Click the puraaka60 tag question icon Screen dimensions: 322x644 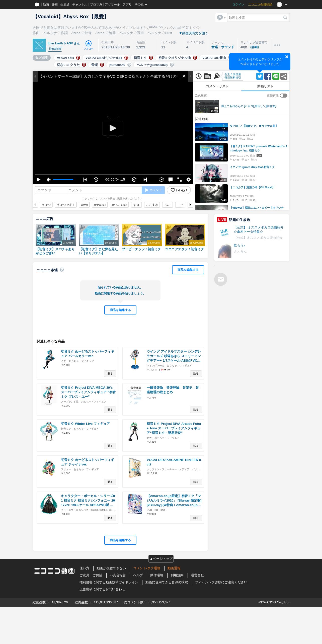click(129, 65)
